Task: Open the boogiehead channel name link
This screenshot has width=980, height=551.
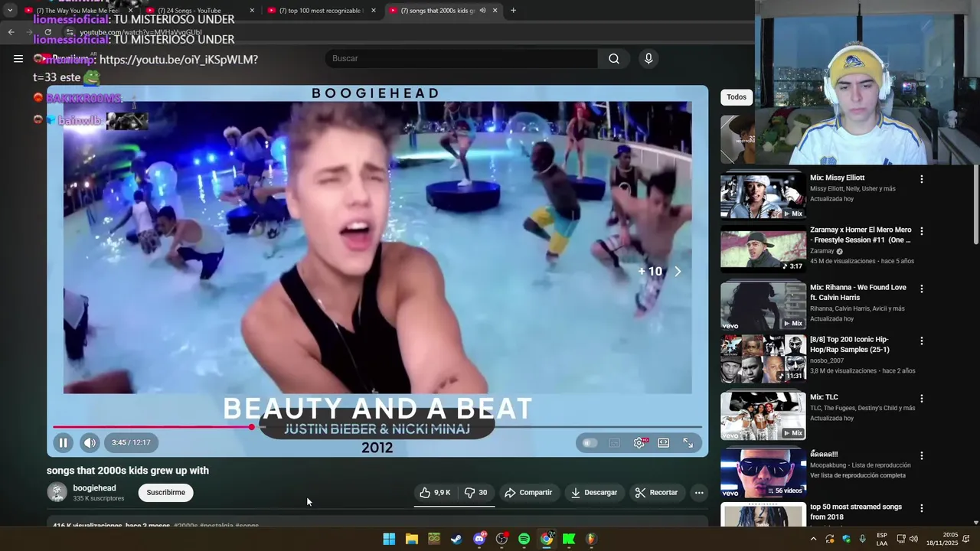Action: pyautogui.click(x=95, y=488)
